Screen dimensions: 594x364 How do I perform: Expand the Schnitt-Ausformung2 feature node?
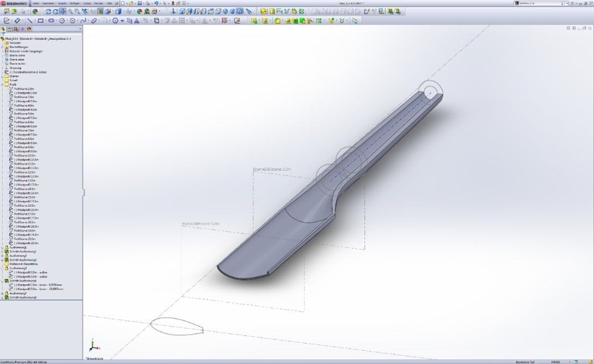click(x=2, y=260)
